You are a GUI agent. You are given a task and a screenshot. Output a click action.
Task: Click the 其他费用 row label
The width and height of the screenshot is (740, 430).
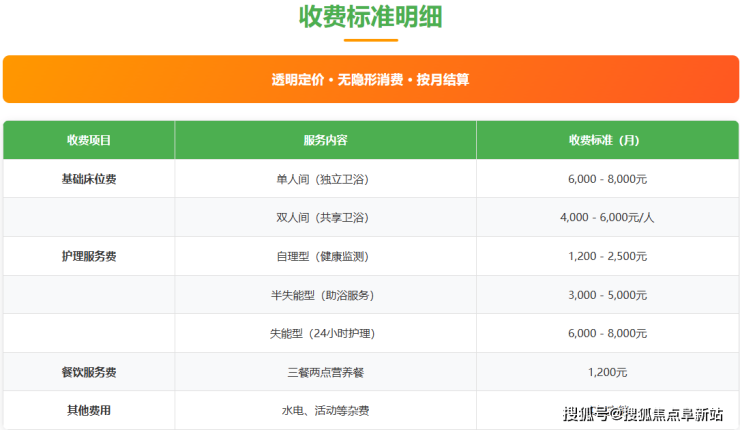point(89,410)
